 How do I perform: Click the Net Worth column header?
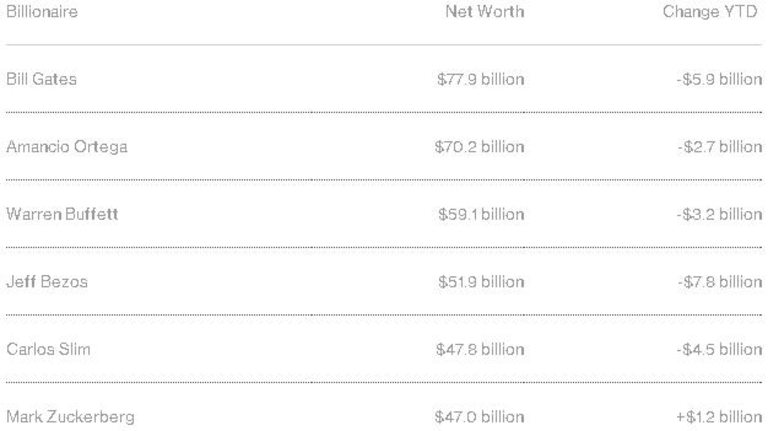click(484, 12)
